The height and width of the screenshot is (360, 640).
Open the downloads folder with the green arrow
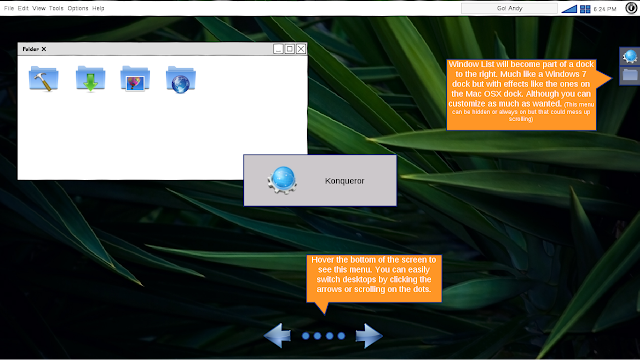click(90, 79)
